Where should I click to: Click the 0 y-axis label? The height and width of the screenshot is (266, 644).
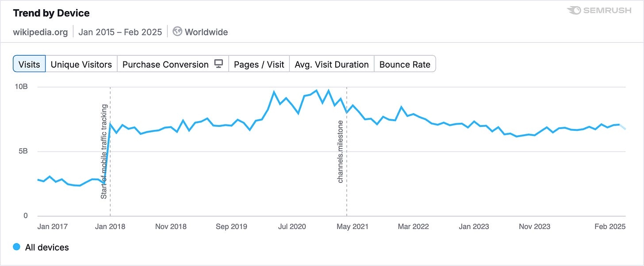click(26, 216)
